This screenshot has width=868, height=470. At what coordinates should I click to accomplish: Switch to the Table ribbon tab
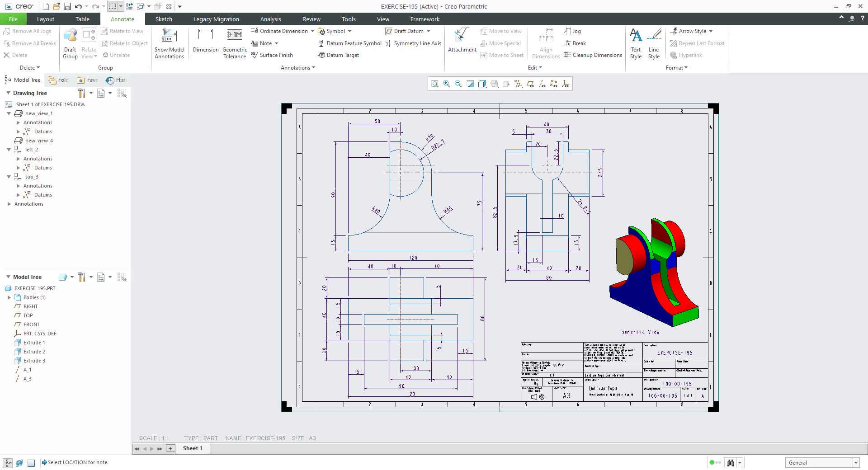82,19
